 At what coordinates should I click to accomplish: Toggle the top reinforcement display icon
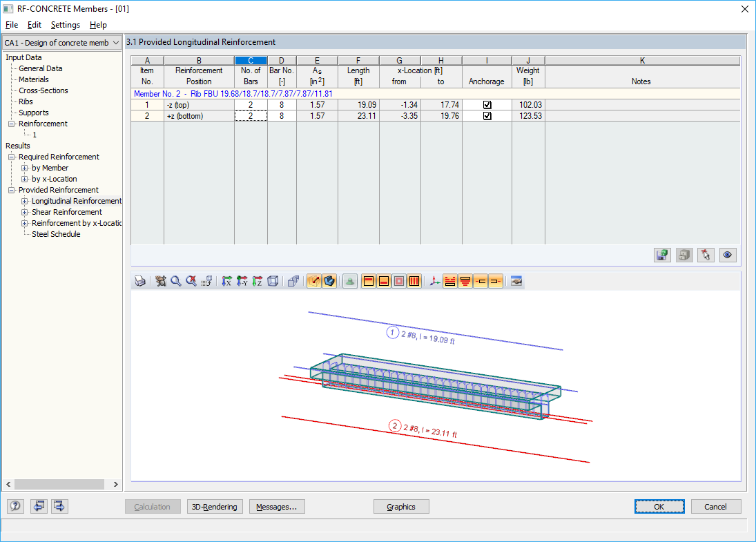(369, 281)
